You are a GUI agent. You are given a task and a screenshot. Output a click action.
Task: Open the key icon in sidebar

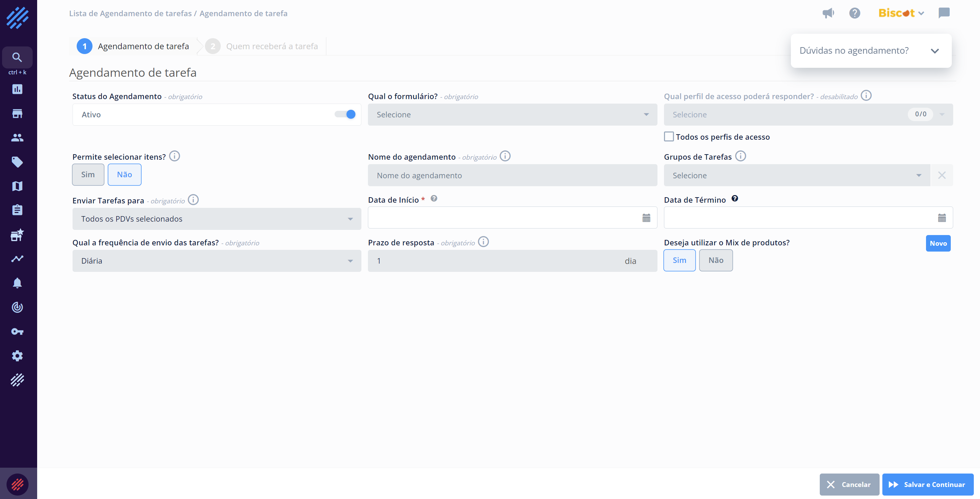click(x=17, y=331)
